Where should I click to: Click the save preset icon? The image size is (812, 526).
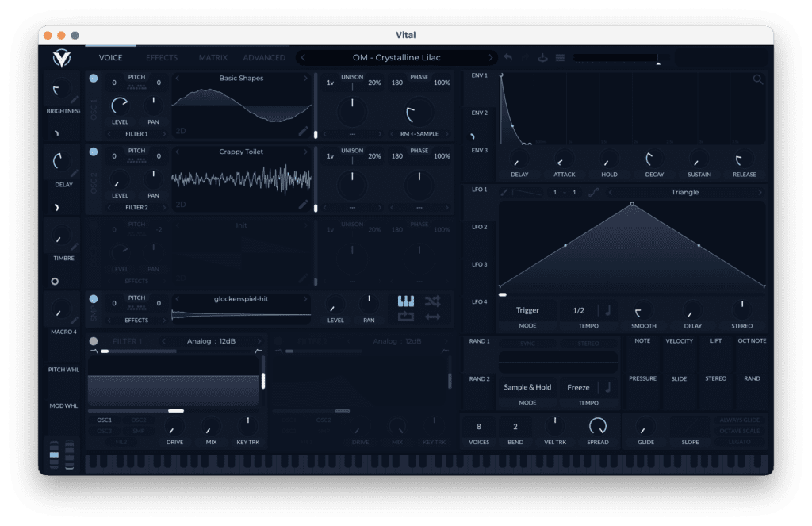[543, 58]
